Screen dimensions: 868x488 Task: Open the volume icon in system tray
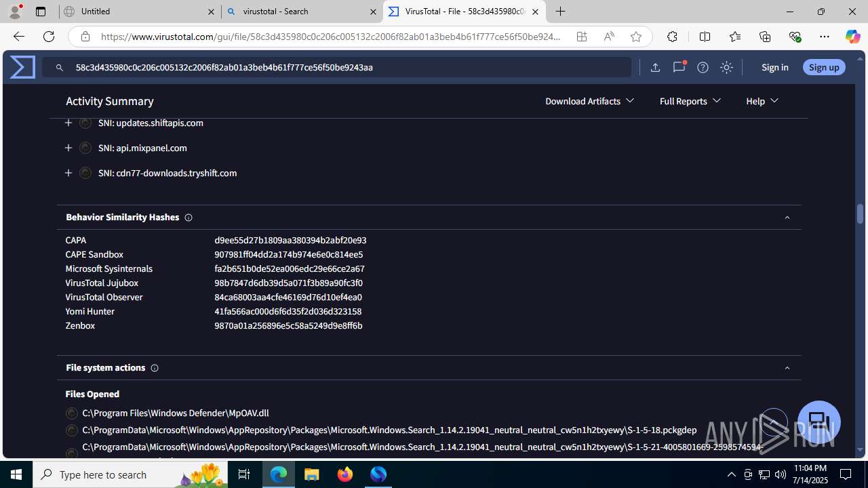click(x=780, y=474)
